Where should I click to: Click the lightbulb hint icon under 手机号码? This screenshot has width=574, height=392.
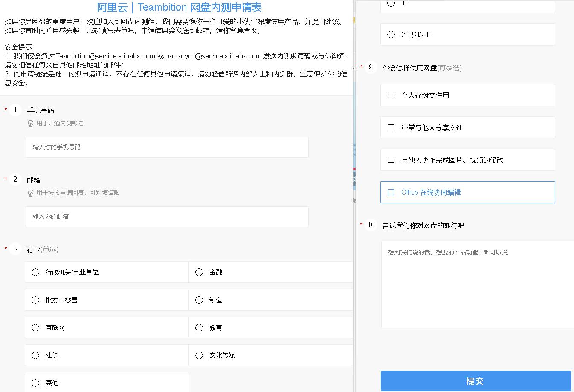tap(30, 123)
